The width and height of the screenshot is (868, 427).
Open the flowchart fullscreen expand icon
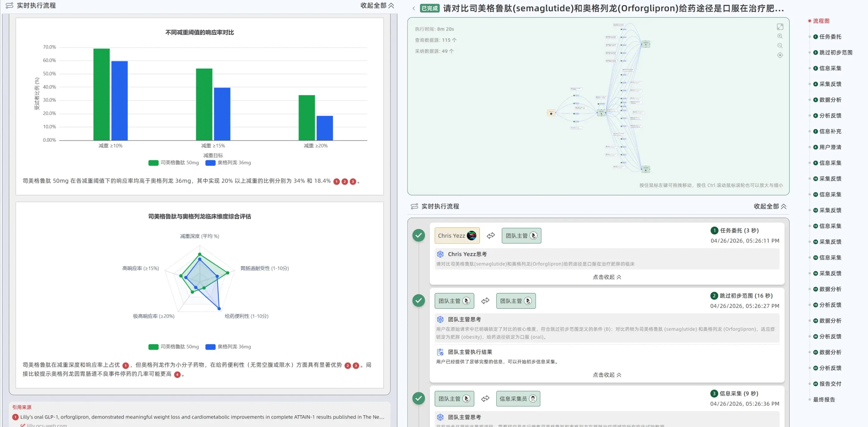(x=780, y=26)
